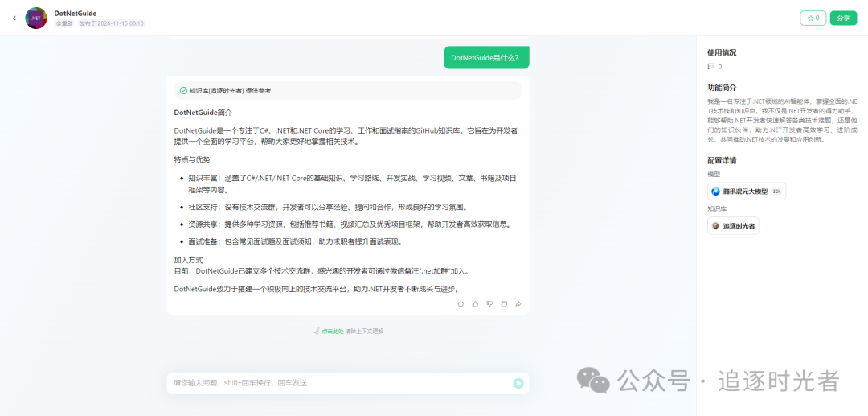Viewport: 868px width, 416px height.
Task: Click the green check icon in the reference bar
Action: pos(183,91)
